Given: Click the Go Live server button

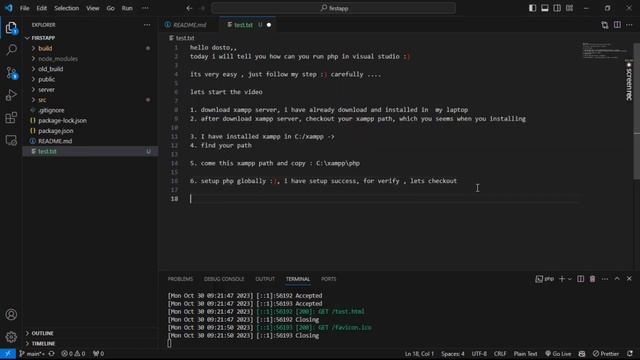Looking at the screenshot, I should pos(558,353).
